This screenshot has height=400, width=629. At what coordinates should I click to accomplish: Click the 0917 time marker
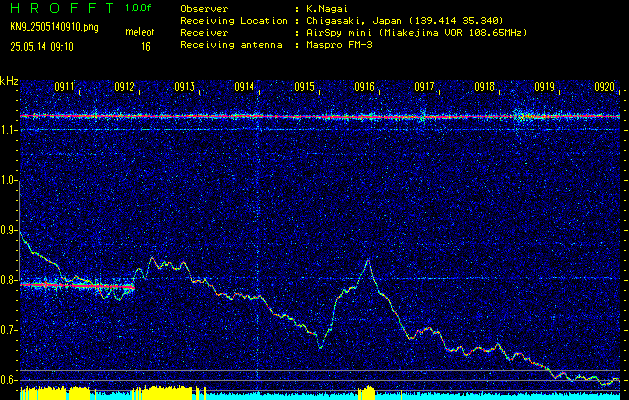pos(424,87)
